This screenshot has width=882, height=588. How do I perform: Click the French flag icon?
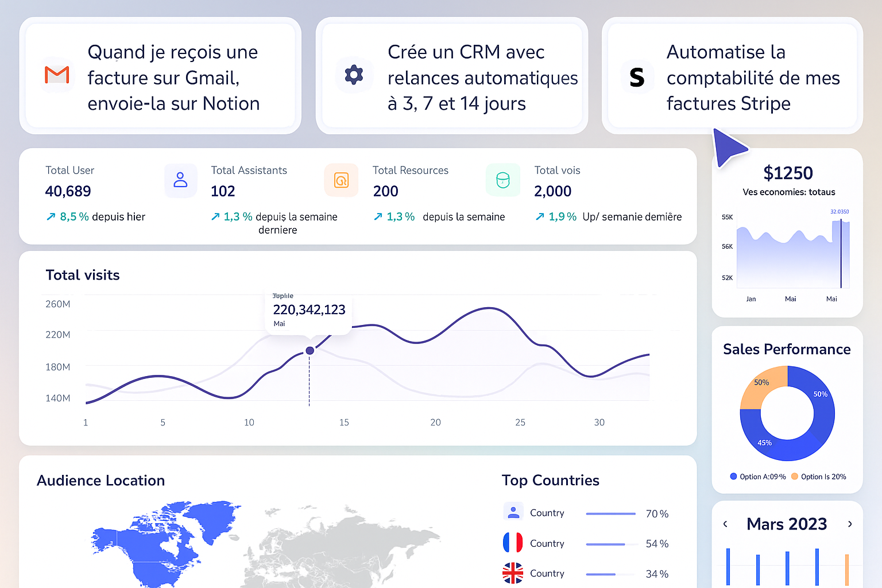coord(513,543)
